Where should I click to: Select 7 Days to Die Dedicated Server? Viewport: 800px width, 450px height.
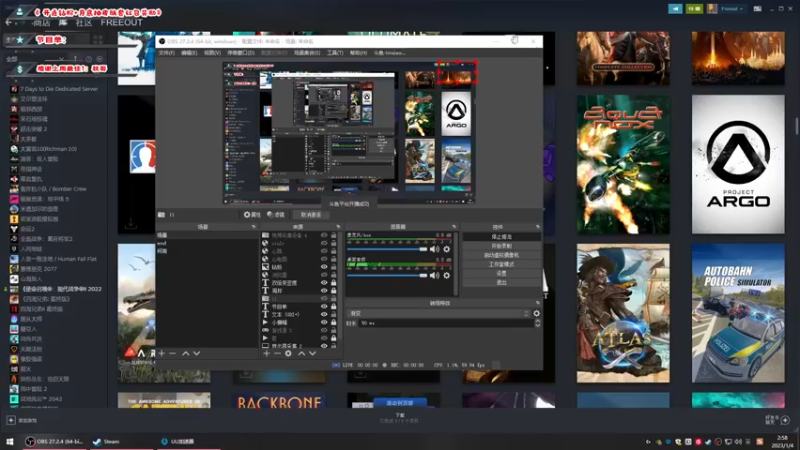[x=59, y=88]
